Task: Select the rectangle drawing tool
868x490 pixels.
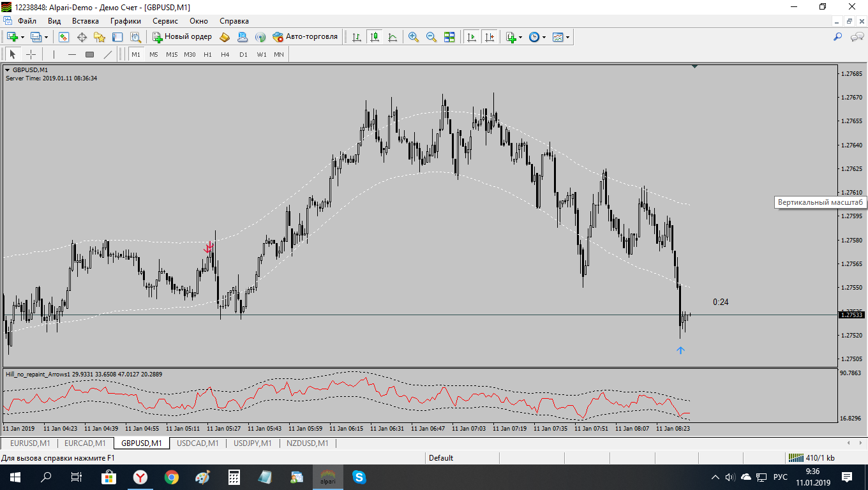Action: click(90, 54)
